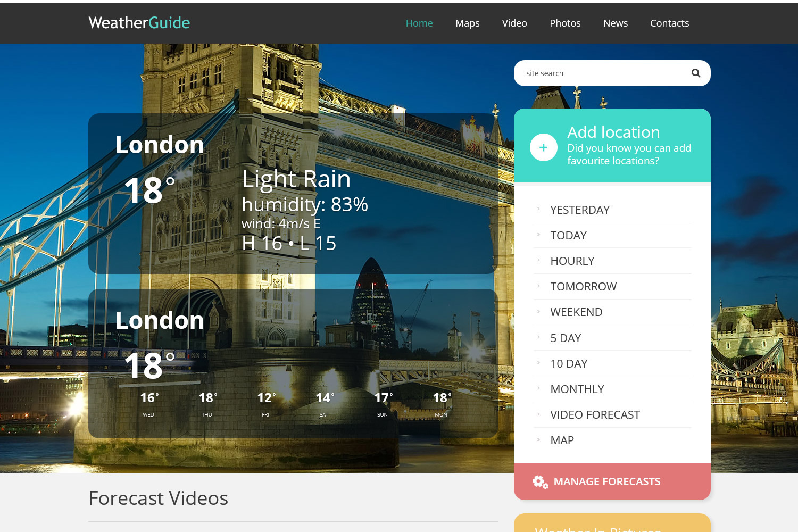The height and width of the screenshot is (532, 798).
Task: Open the 10 DAY forecast
Action: click(569, 363)
